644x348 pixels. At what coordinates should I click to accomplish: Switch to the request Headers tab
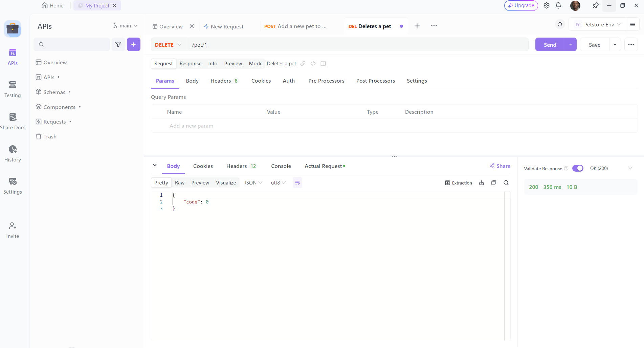click(224, 81)
